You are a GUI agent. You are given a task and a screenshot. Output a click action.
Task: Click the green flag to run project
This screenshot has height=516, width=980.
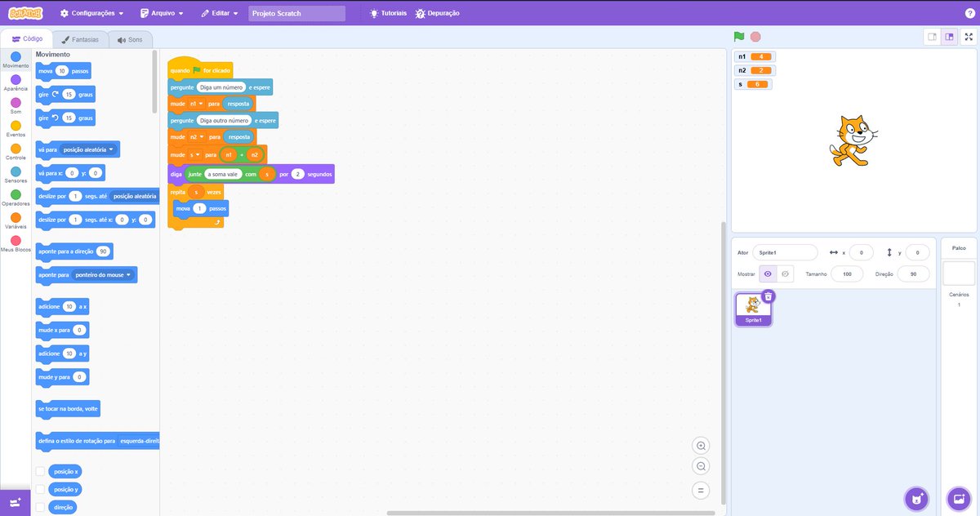739,37
